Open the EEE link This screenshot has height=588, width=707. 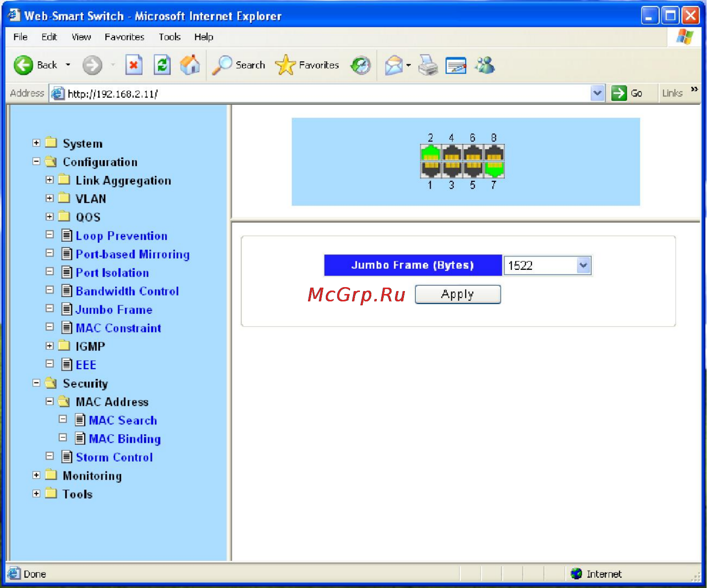[x=86, y=365]
